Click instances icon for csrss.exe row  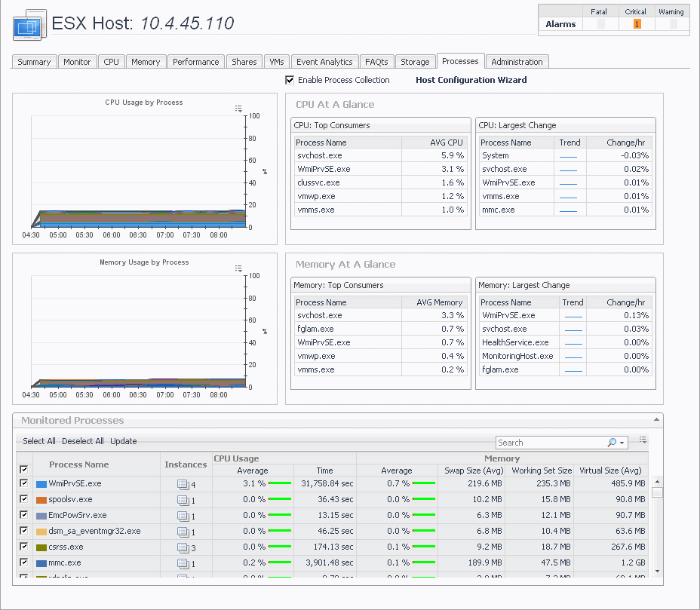point(183,547)
